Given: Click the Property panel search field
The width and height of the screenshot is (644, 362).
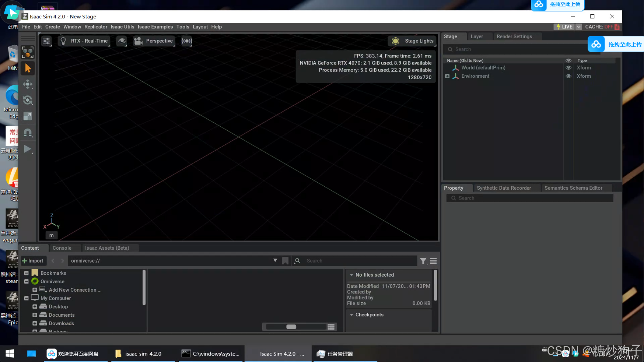Looking at the screenshot, I should (530, 198).
